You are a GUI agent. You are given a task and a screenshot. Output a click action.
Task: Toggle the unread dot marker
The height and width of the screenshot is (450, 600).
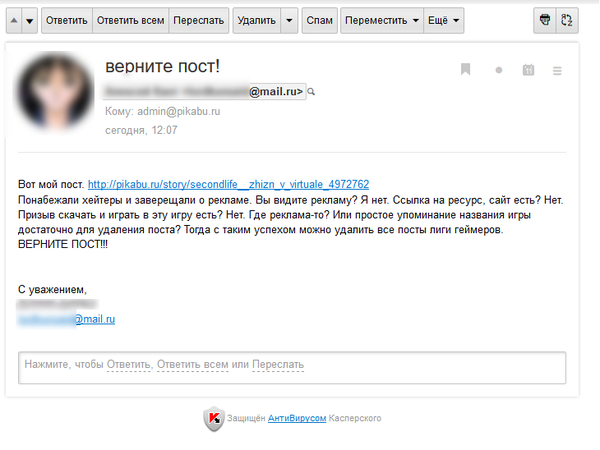[x=498, y=70]
